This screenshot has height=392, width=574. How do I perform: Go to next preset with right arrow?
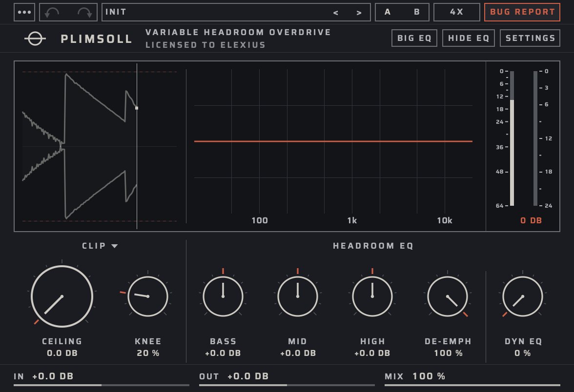coord(359,13)
